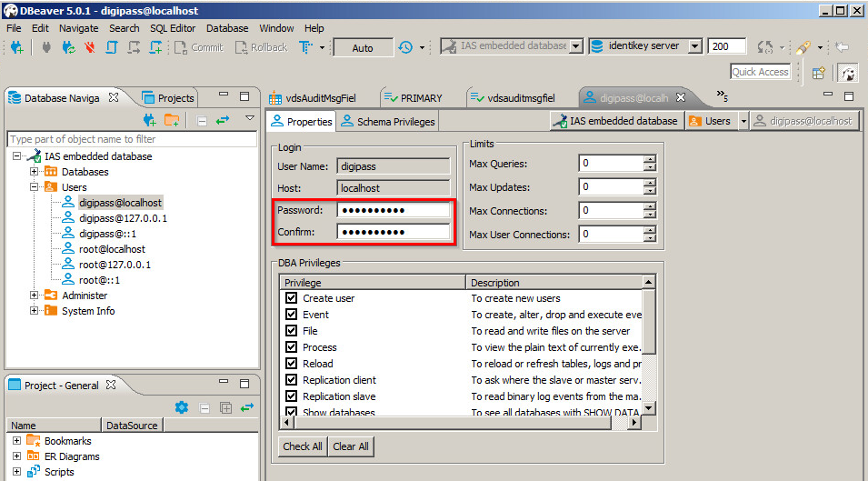
Task: Click the Check All button
Action: (303, 446)
